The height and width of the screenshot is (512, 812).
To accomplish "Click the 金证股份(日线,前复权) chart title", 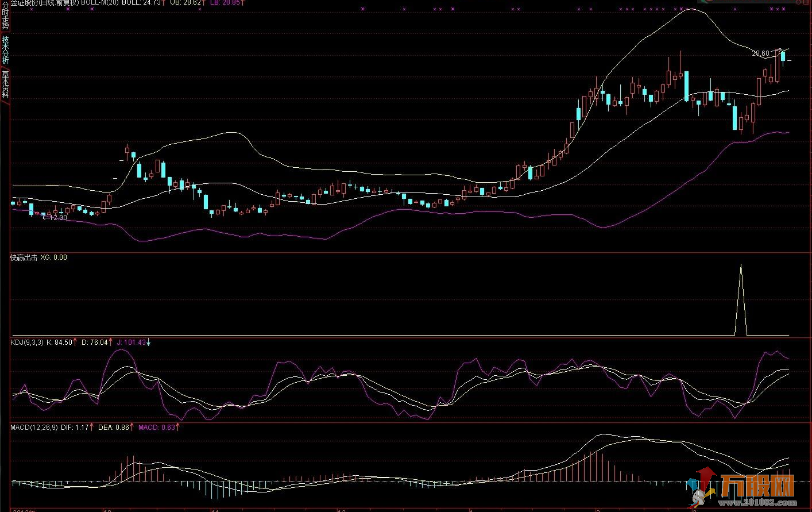I will pos(44,2).
